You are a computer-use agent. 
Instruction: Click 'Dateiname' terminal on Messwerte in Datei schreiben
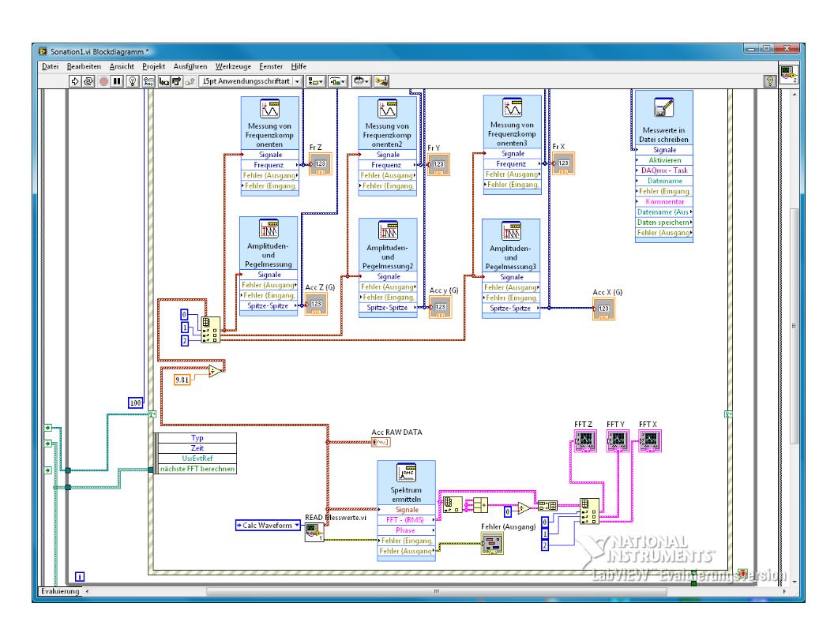click(663, 181)
